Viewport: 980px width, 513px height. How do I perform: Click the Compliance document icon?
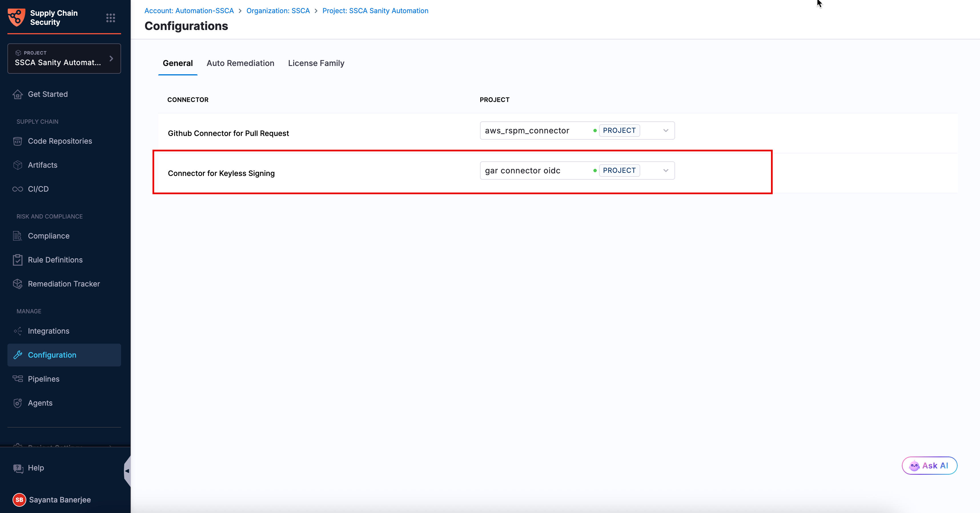pyautogui.click(x=17, y=236)
